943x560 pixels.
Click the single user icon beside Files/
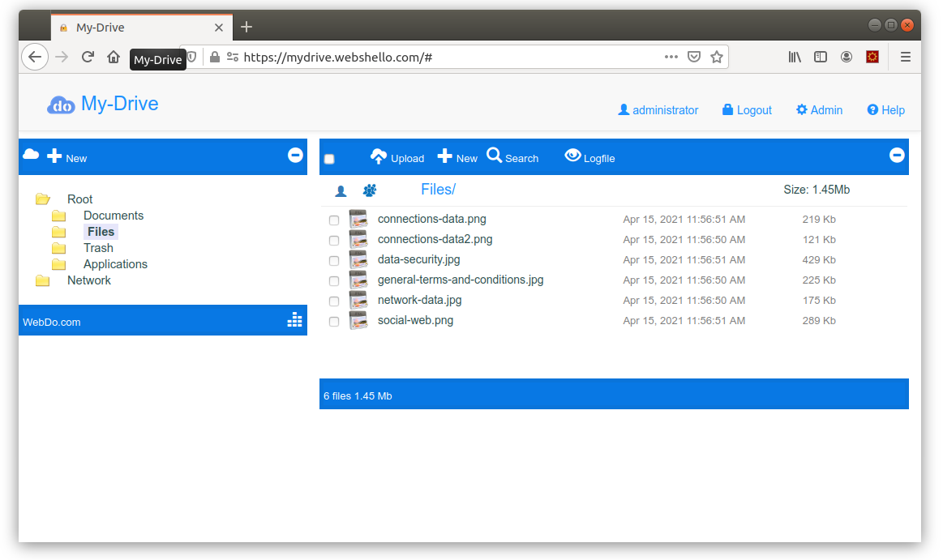pyautogui.click(x=341, y=191)
